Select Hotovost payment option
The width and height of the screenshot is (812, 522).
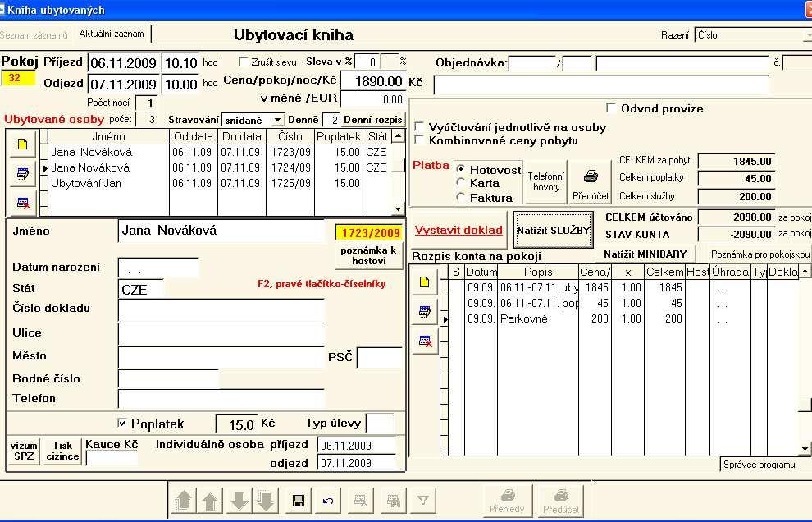coord(460,169)
